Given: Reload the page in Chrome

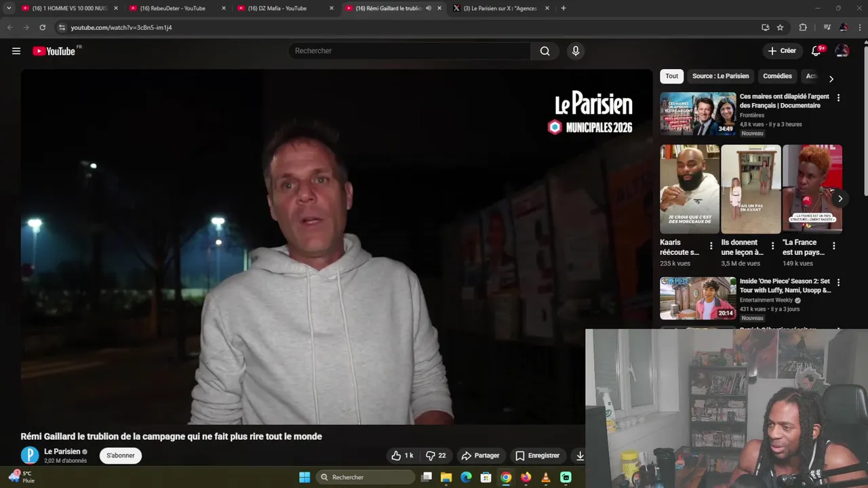Looking at the screenshot, I should (x=42, y=27).
